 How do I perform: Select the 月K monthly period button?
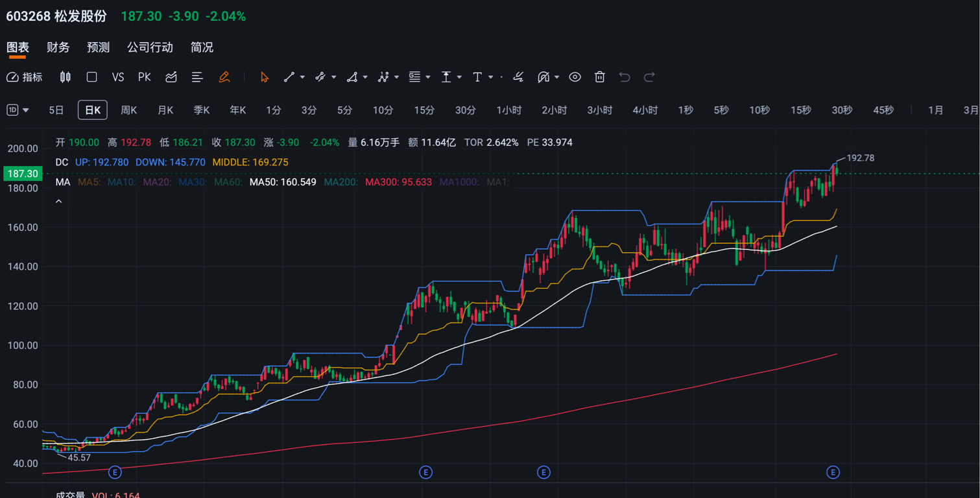[x=165, y=110]
